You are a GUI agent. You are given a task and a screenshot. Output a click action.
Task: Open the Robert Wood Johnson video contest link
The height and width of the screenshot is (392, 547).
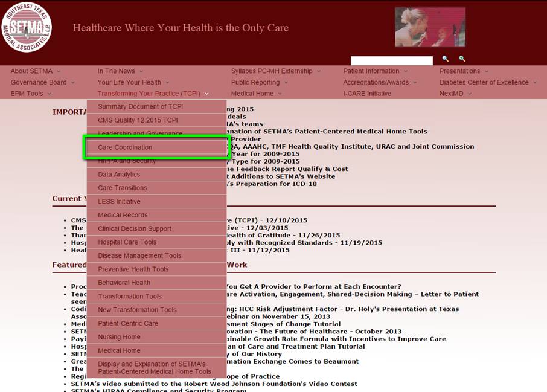click(x=214, y=384)
